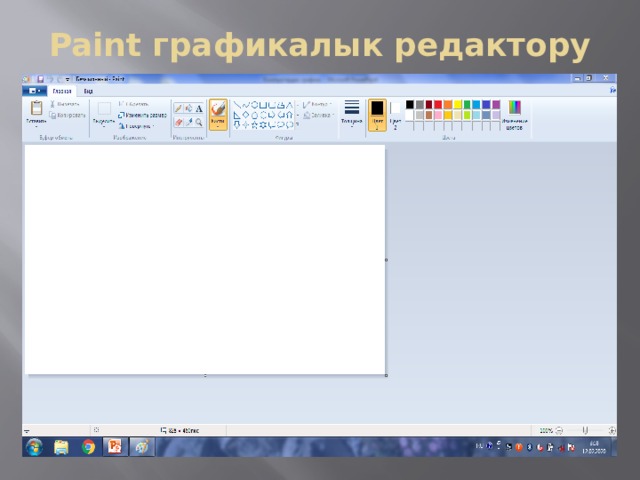Click the Crop command
Viewport: 640px width, 480px height.
click(133, 104)
